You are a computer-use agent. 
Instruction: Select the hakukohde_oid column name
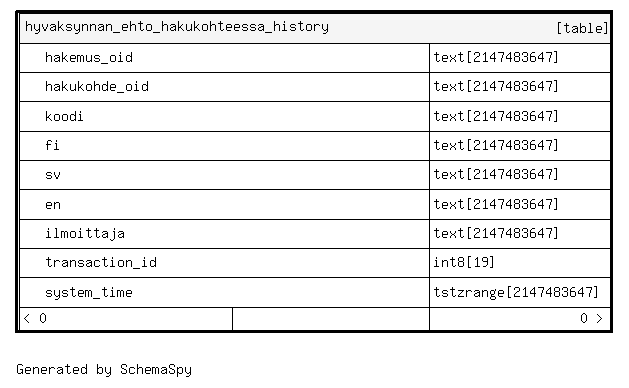pos(97,87)
